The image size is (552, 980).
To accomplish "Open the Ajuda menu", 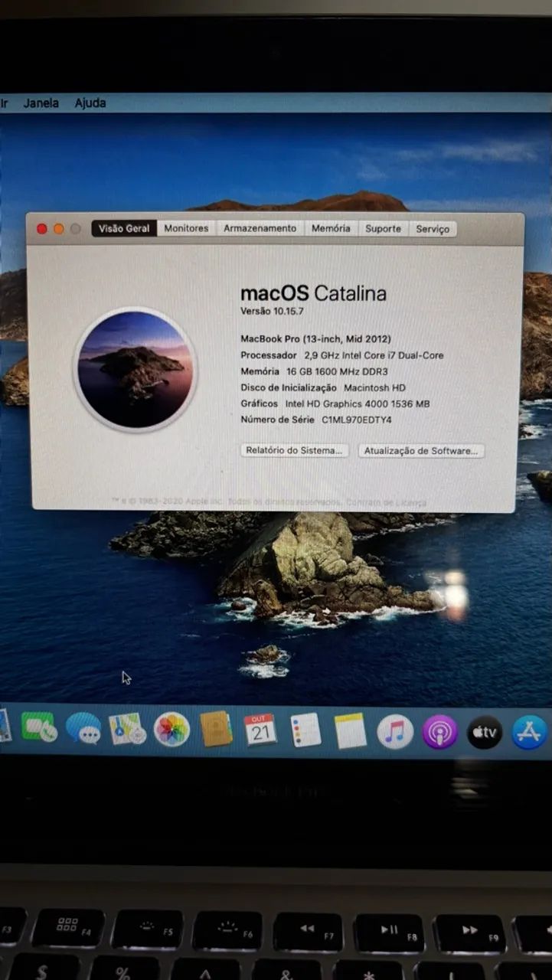I will (90, 103).
